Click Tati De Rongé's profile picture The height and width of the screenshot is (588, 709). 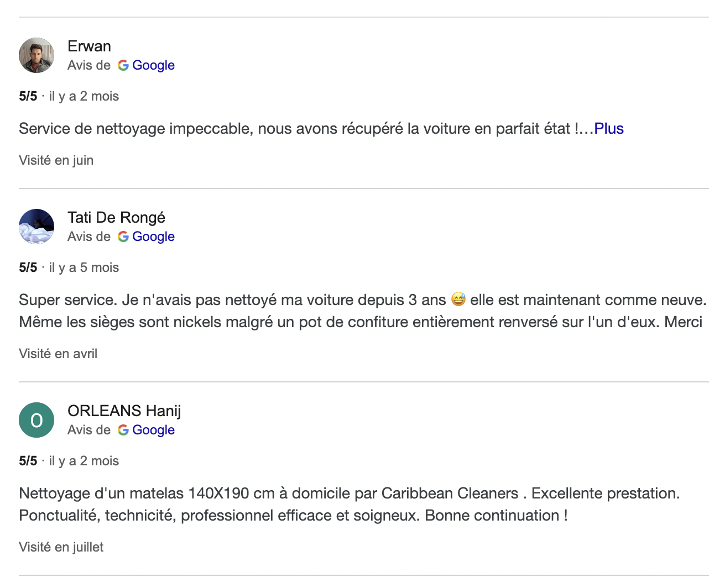click(37, 227)
